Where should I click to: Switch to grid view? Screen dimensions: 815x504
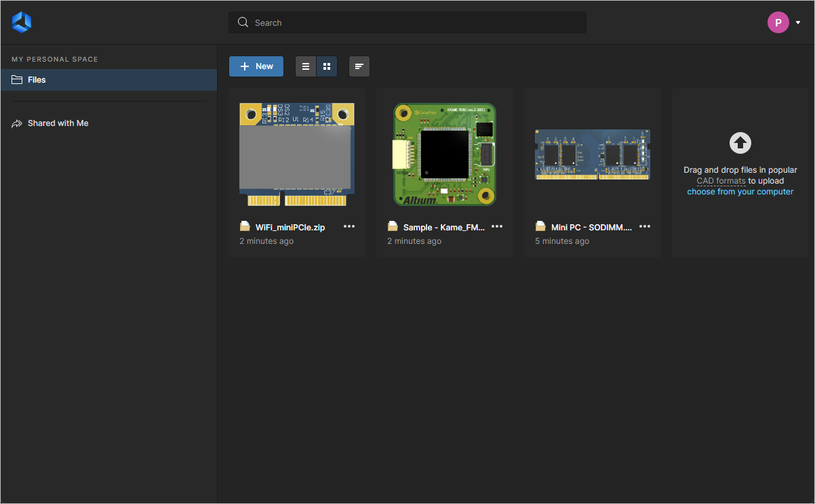[327, 66]
